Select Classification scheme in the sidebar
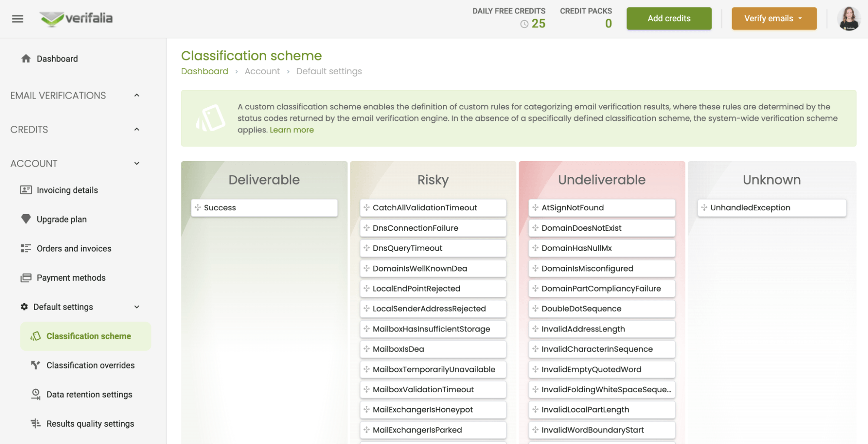The image size is (868, 444). [x=88, y=336]
